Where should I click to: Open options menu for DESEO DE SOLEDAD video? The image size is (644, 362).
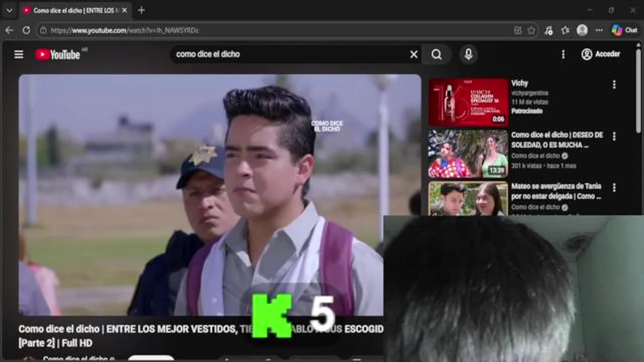(614, 136)
